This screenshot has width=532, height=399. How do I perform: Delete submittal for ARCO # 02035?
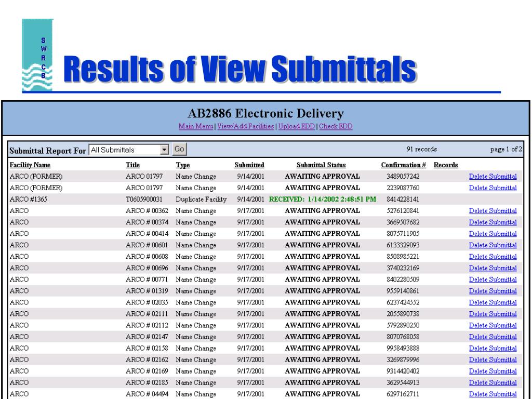tap(493, 302)
